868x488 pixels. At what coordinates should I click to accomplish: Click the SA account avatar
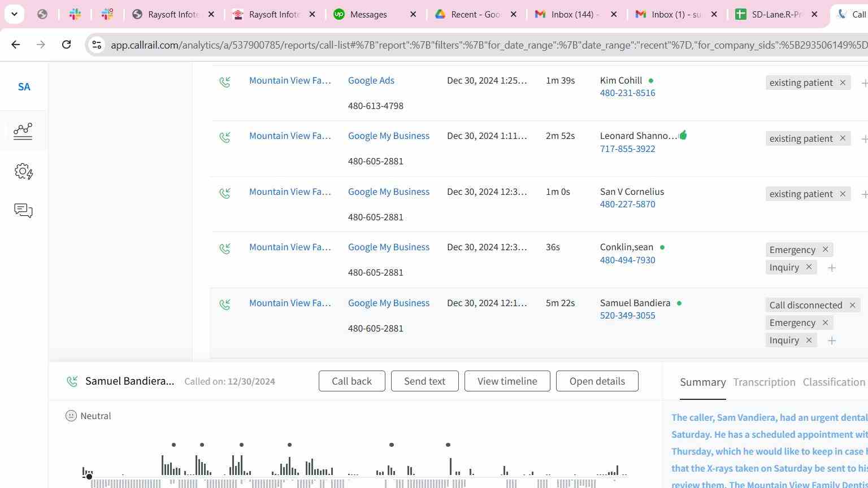[x=24, y=87]
